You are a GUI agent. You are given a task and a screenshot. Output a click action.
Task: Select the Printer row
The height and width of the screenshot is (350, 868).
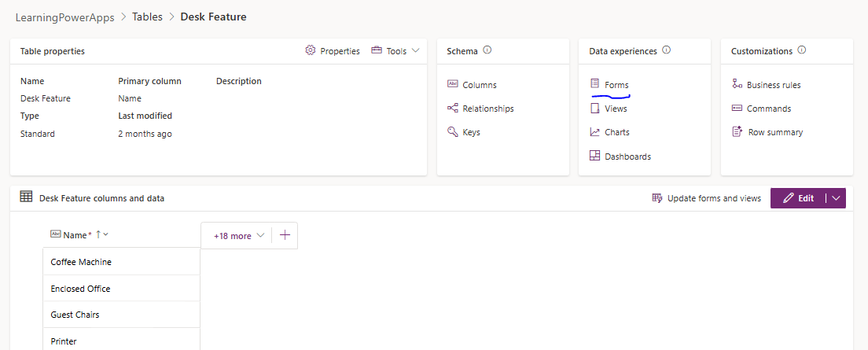point(121,340)
